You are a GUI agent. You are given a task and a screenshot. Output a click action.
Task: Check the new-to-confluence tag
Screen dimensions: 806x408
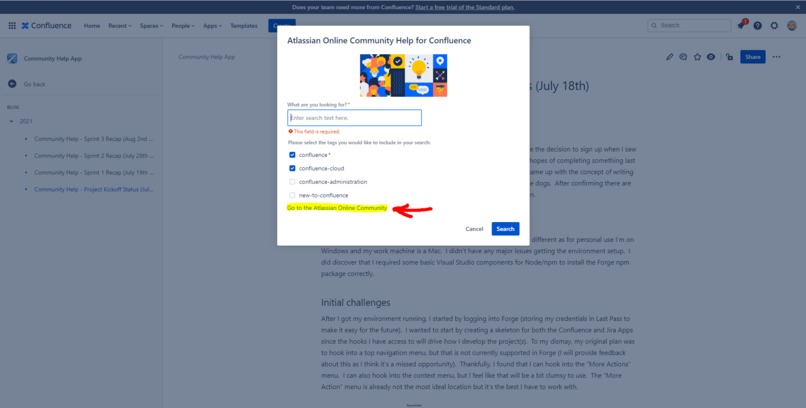coord(292,195)
